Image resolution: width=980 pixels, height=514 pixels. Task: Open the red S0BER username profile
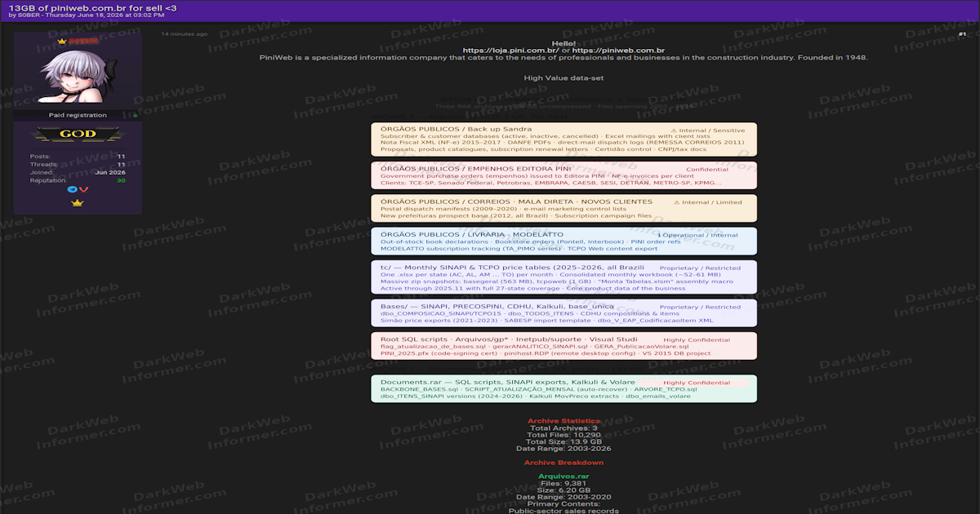[x=83, y=41]
